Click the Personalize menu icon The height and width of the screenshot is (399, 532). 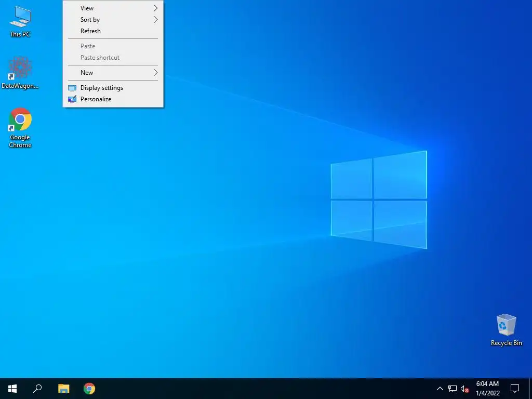(x=72, y=99)
